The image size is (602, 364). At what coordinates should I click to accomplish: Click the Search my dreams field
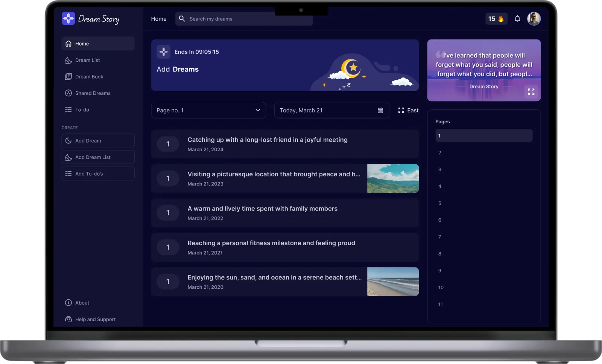248,19
